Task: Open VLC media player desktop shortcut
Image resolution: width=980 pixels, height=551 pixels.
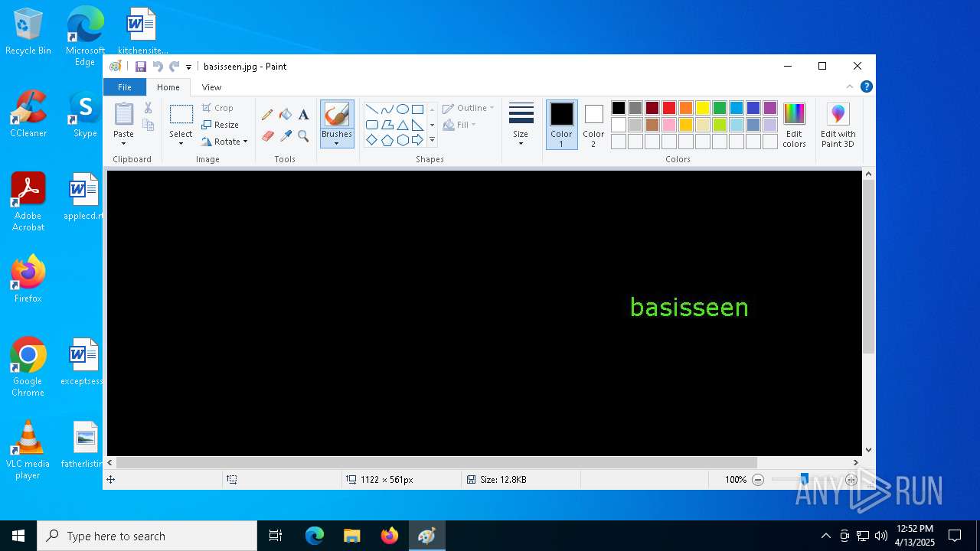Action: pyautogui.click(x=28, y=449)
